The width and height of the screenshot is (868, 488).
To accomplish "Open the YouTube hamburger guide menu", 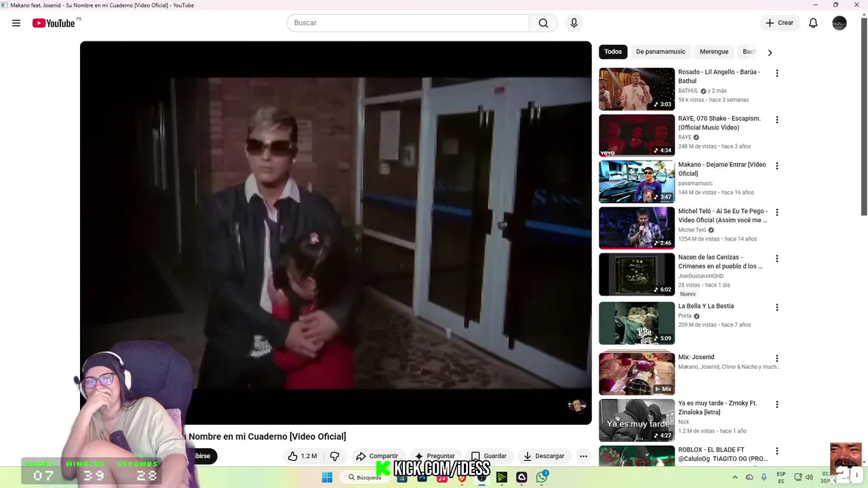I will pyautogui.click(x=16, y=23).
